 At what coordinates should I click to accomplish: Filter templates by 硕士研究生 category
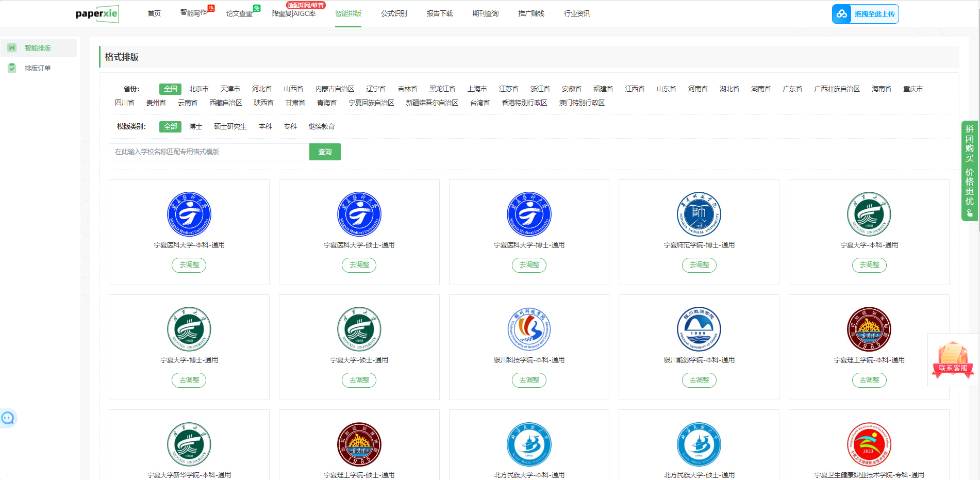point(230,126)
